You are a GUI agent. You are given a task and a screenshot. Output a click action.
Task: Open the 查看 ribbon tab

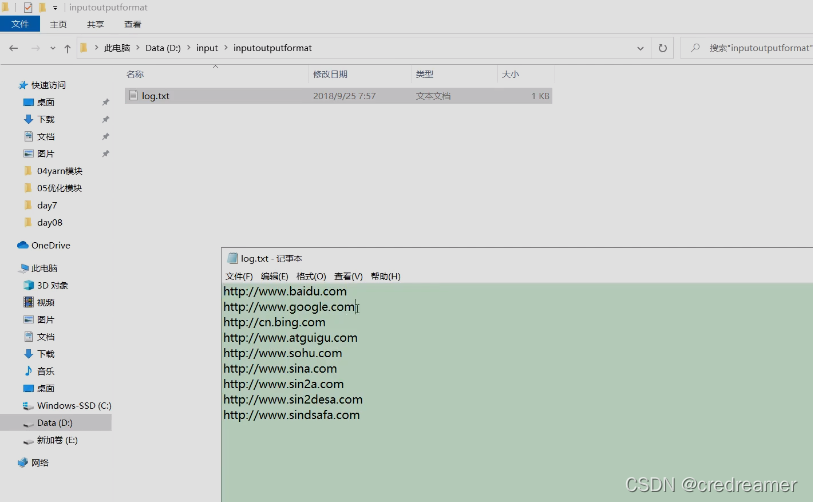133,24
